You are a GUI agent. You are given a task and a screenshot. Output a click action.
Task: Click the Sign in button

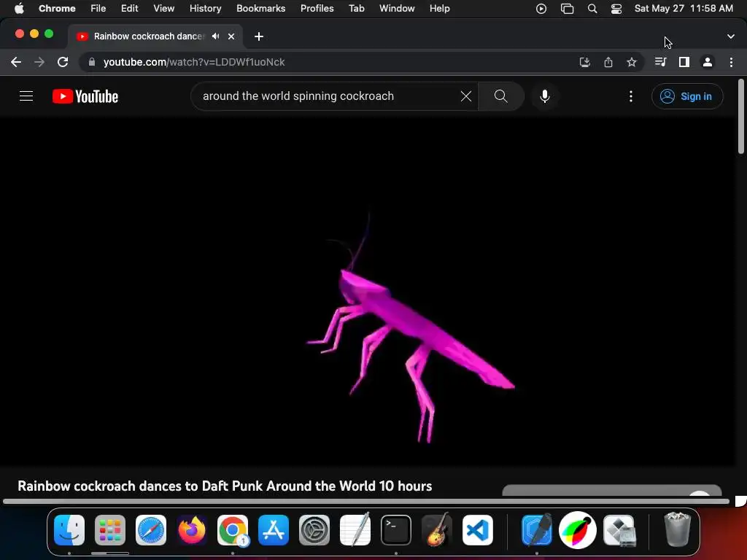[687, 96]
